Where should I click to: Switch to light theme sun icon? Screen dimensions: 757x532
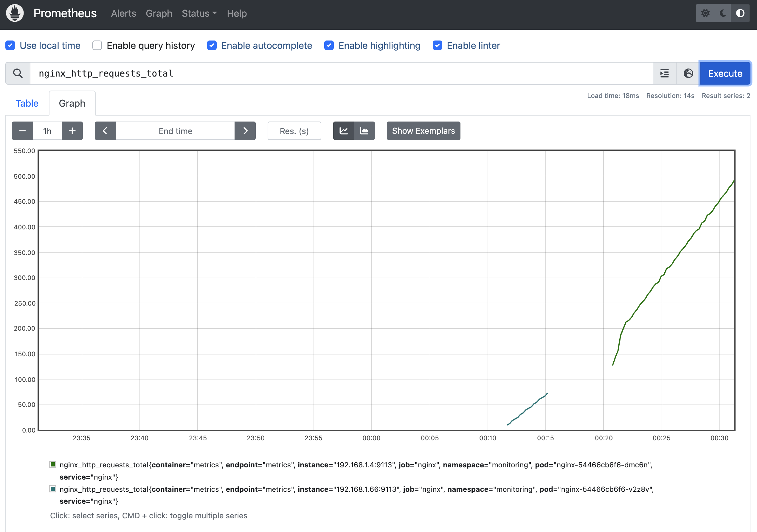705,13
